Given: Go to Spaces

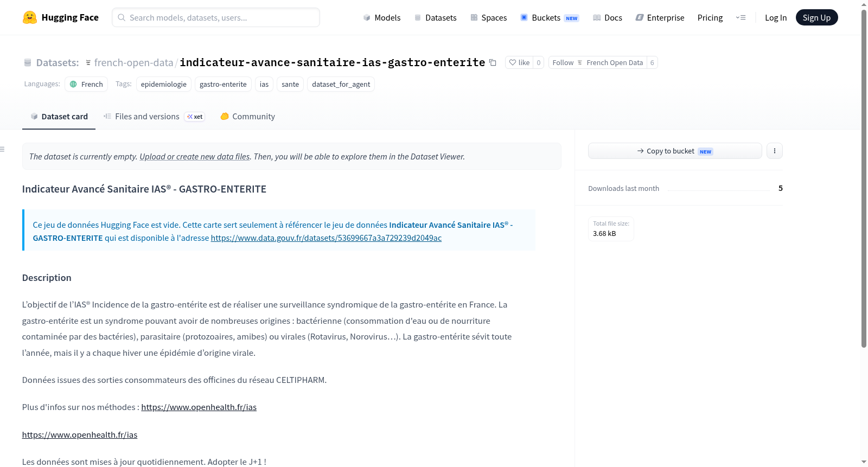Looking at the screenshot, I should coord(488,17).
